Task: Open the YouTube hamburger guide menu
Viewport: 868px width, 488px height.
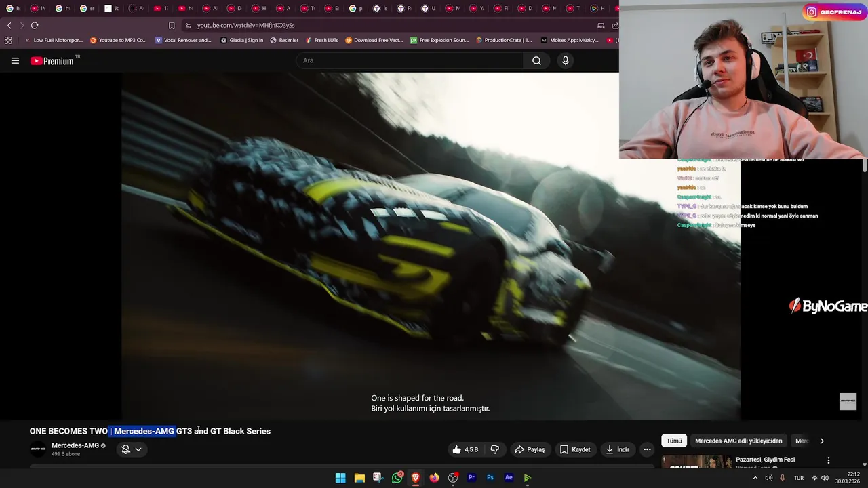Action: pos(15,60)
